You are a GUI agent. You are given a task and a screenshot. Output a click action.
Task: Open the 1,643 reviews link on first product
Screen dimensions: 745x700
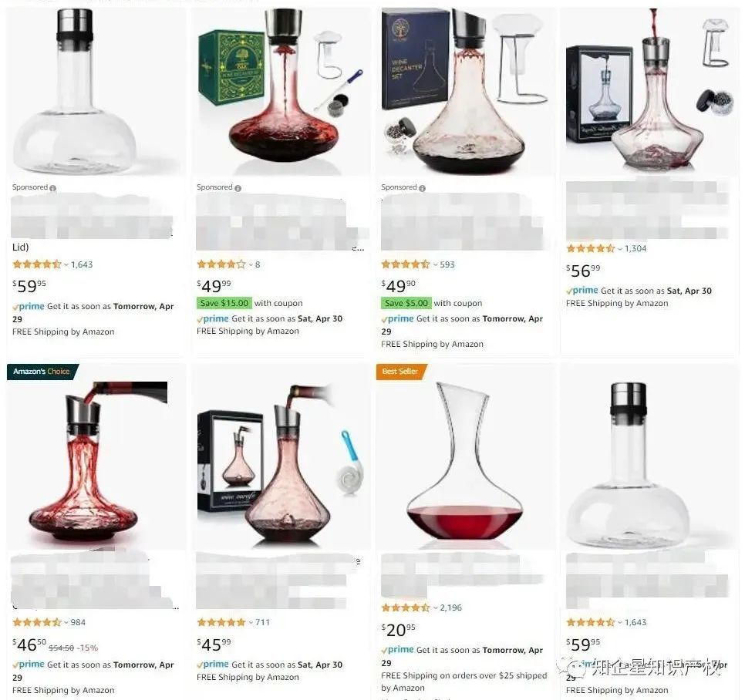pos(82,264)
